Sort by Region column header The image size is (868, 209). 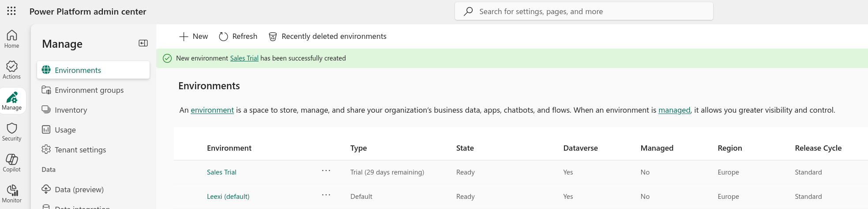pos(729,148)
